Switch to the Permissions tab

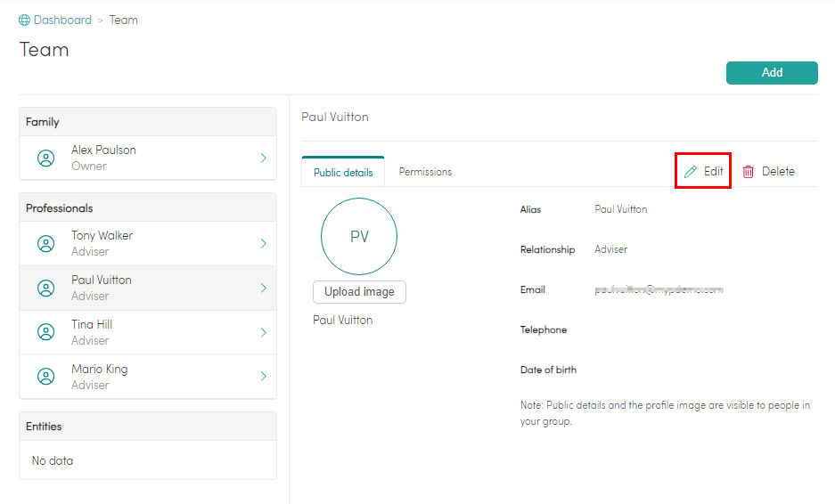(425, 172)
